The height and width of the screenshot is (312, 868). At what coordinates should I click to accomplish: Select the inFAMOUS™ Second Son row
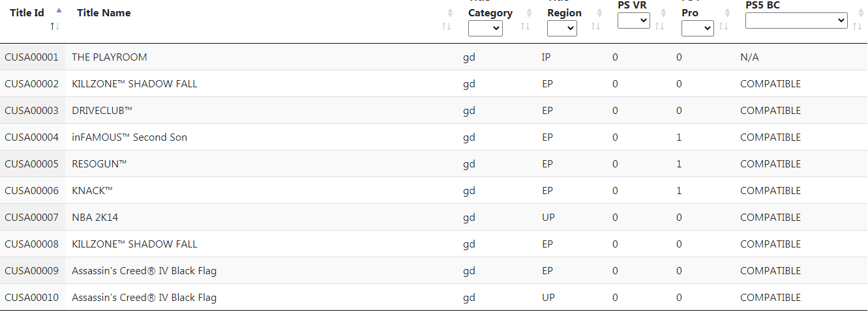(x=434, y=137)
